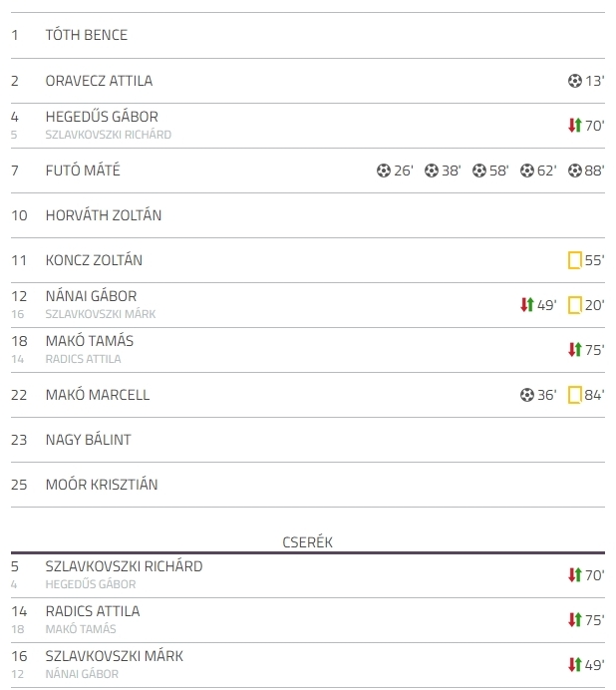
Task: Click the CSERÉK section heading
Action: pyautogui.click(x=308, y=542)
